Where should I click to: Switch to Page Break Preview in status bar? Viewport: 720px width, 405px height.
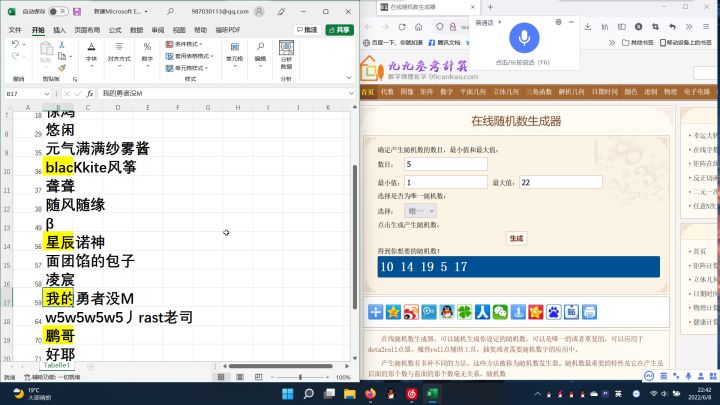point(259,377)
